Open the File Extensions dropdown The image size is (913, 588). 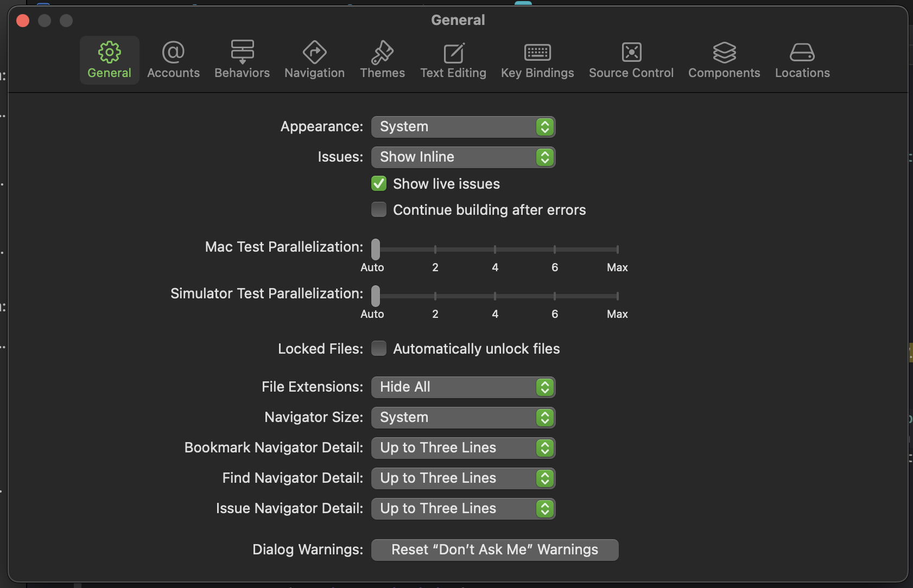pos(463,387)
